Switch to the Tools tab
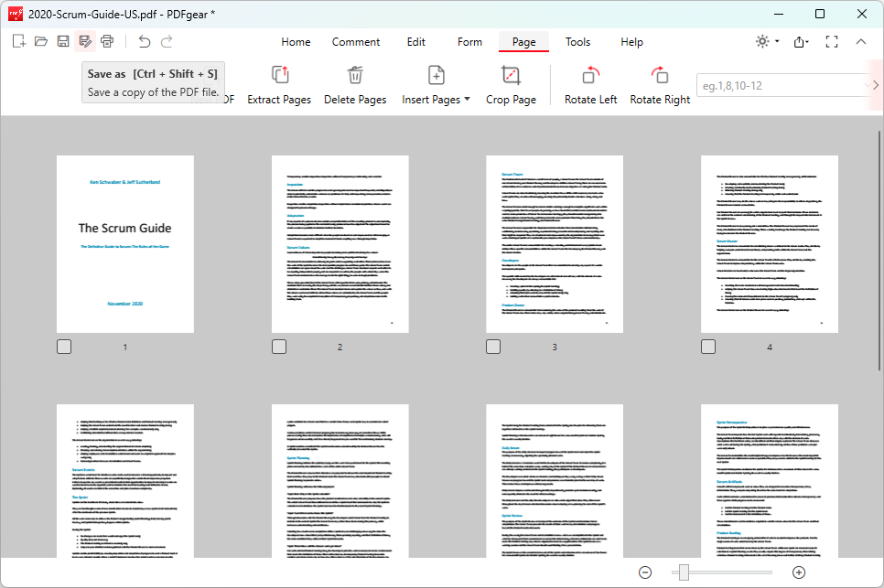 click(577, 42)
